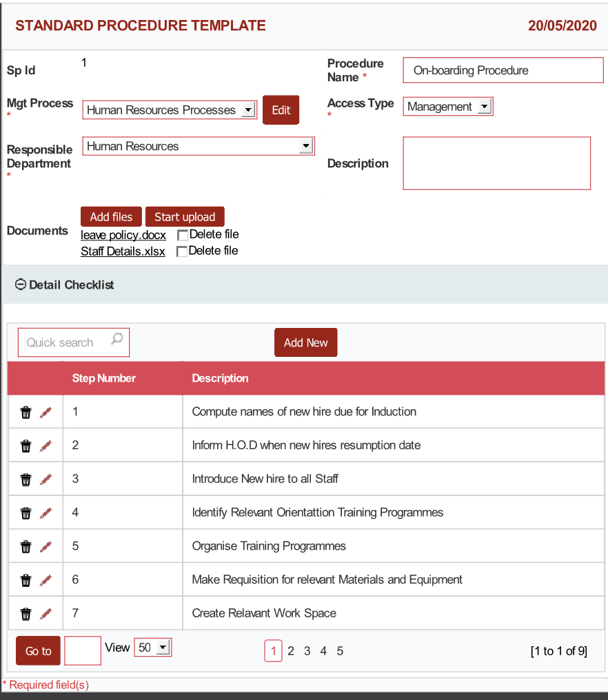Screen dimensions: 608x700
Task: Delete step 1 using the trash icon
Action: 26,412
